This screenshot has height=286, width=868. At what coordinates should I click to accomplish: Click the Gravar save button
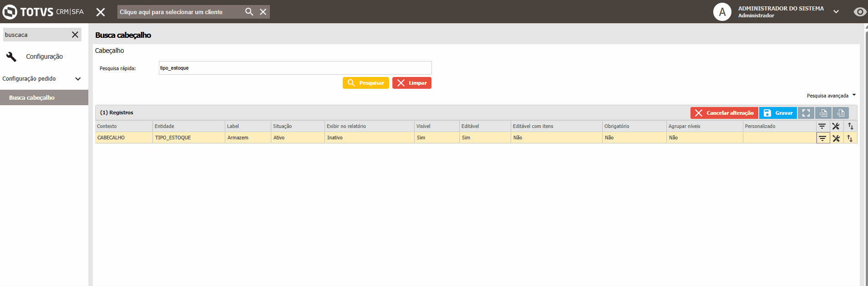pyautogui.click(x=778, y=113)
